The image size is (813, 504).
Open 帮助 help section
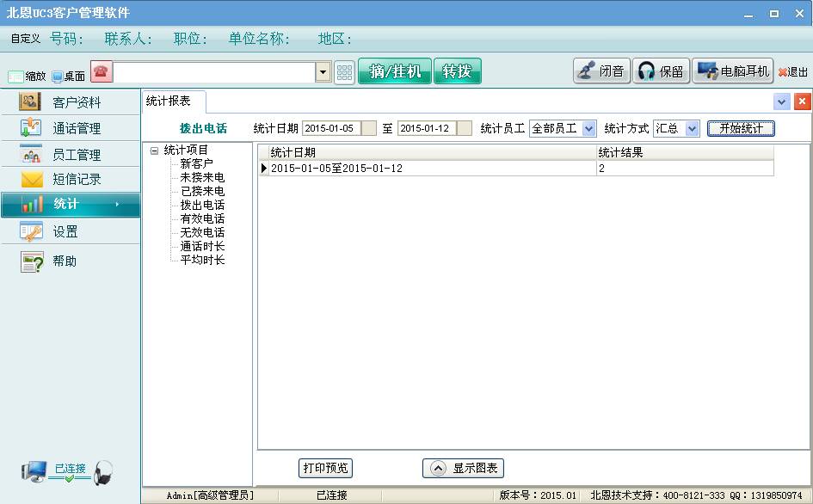[x=71, y=261]
